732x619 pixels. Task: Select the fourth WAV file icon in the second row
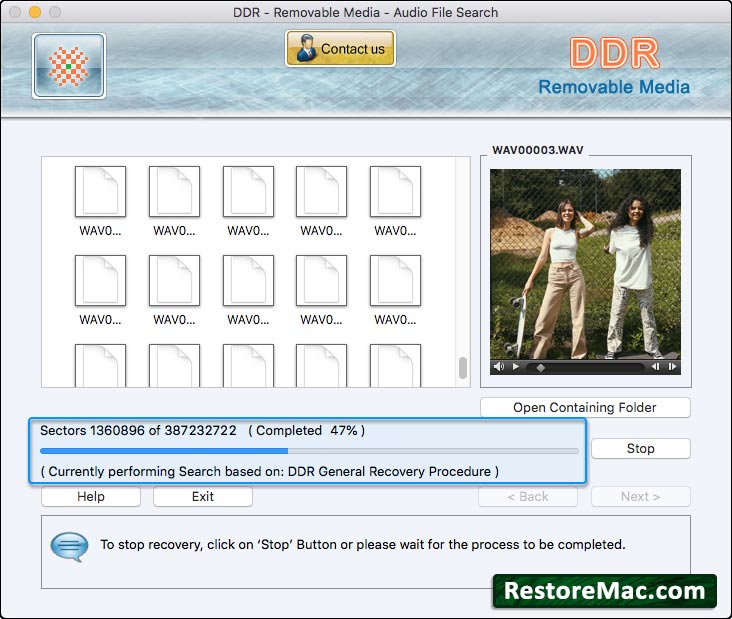(x=321, y=281)
